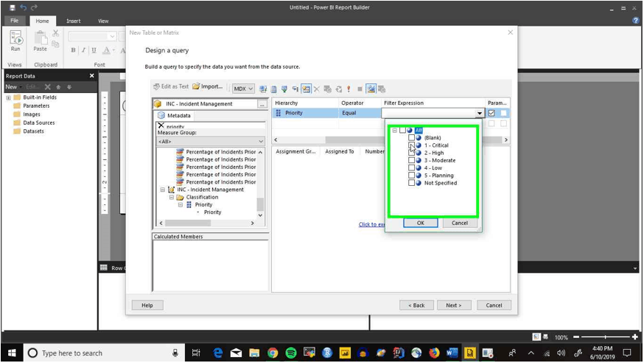The width and height of the screenshot is (644, 363).
Task: Toggle Underline formatting in Font group
Action: pos(94,50)
